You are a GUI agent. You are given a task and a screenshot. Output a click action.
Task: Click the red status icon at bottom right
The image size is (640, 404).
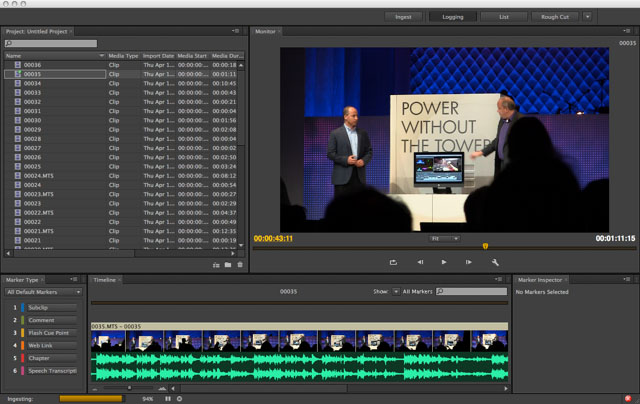[627, 398]
